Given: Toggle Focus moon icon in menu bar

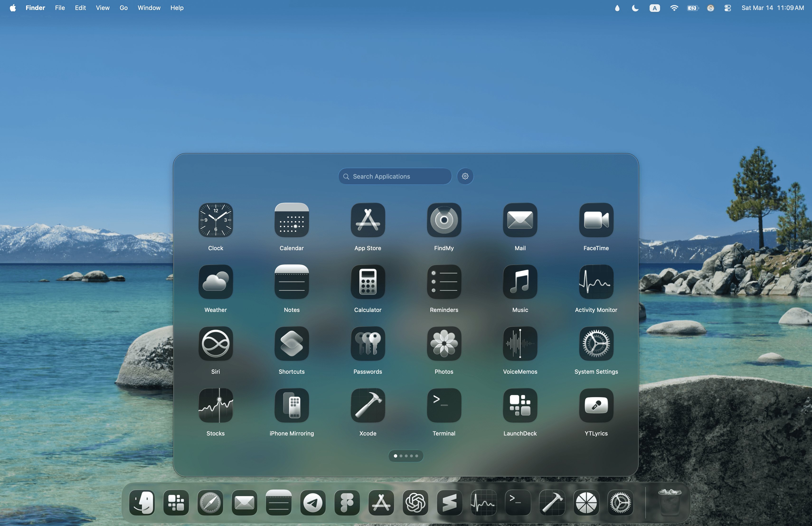Looking at the screenshot, I should pyautogui.click(x=635, y=8).
